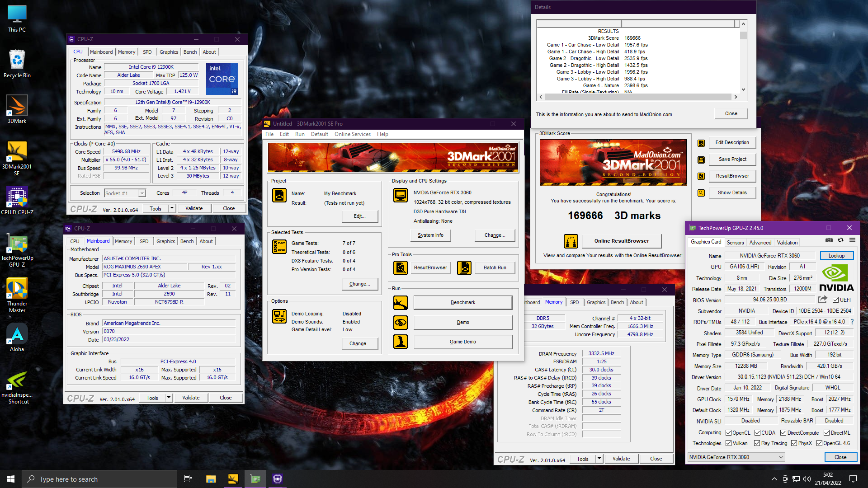Click the taskbar search box
The width and height of the screenshot is (868, 488).
pos(99,479)
